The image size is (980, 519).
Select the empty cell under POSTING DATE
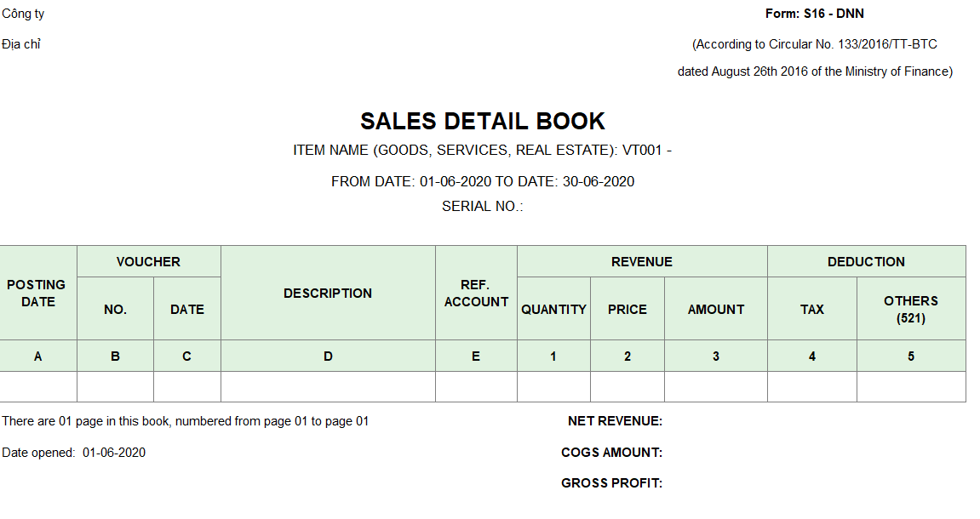(38, 387)
